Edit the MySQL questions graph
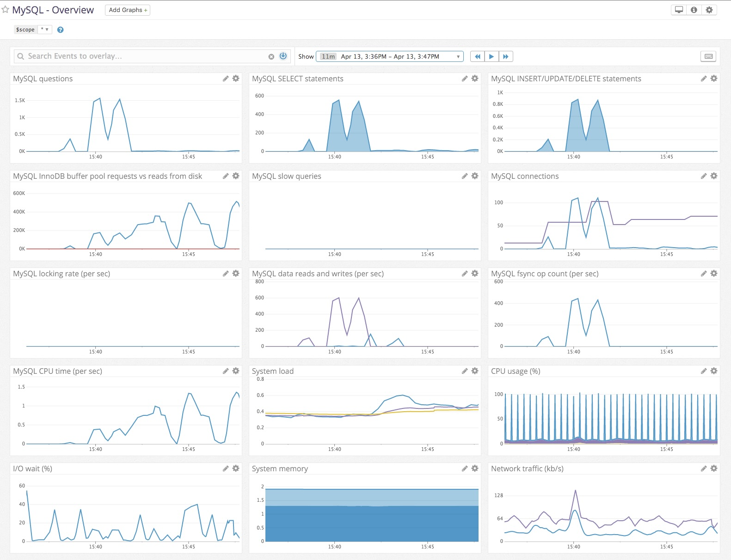The width and height of the screenshot is (731, 560). (226, 79)
